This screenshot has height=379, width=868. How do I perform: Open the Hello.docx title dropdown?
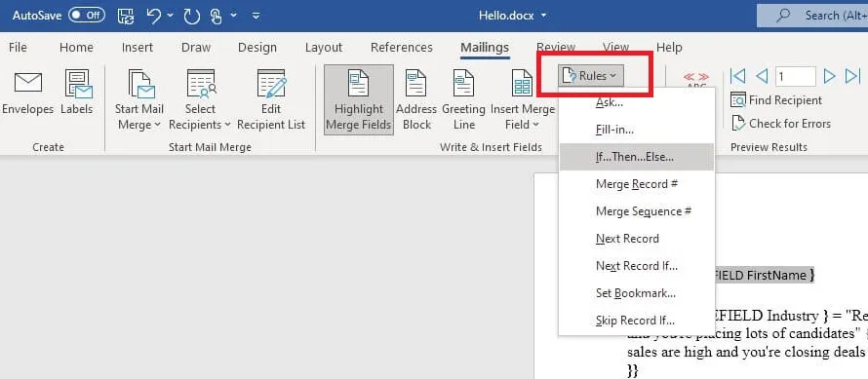click(x=543, y=16)
